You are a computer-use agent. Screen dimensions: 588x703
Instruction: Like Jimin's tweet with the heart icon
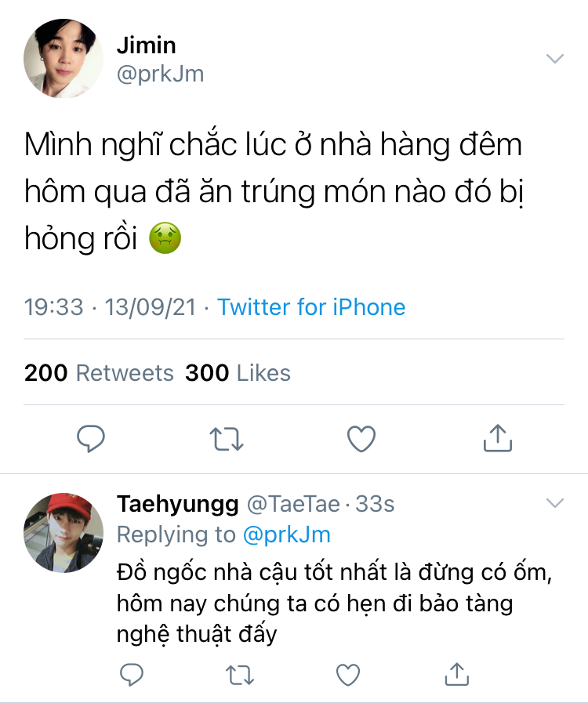pos(361,438)
